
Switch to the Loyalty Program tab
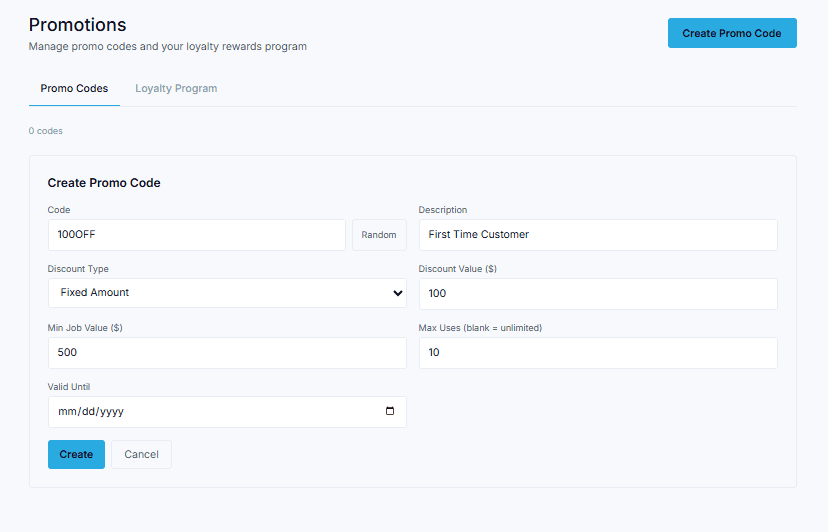[176, 88]
